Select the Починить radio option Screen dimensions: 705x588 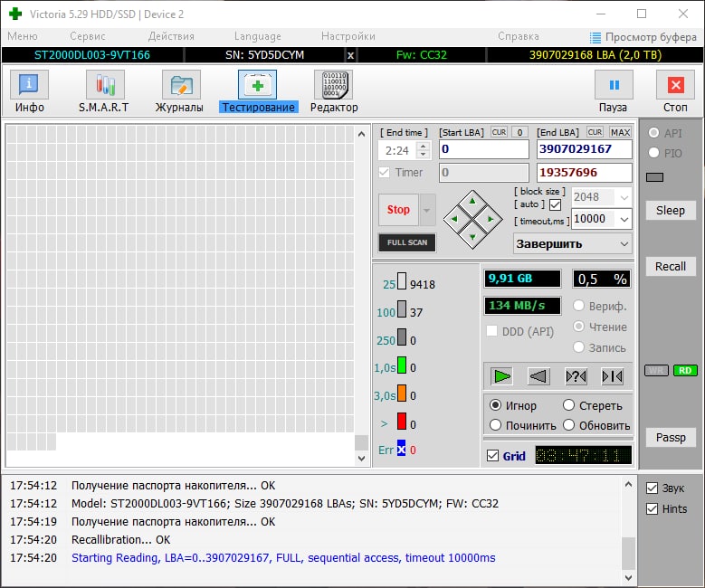pyautogui.click(x=495, y=425)
